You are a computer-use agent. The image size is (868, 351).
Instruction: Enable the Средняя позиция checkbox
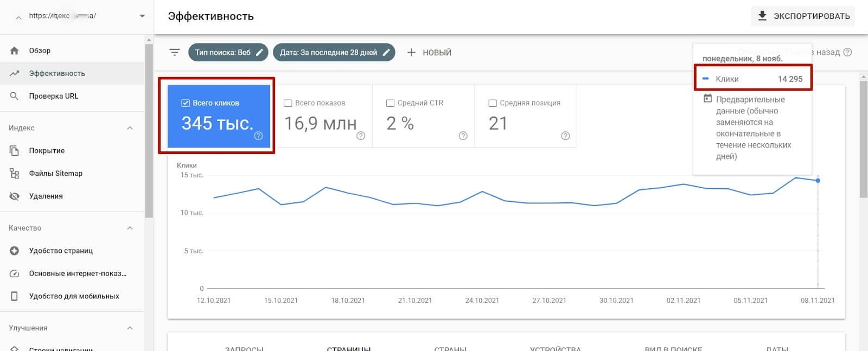[x=493, y=103]
